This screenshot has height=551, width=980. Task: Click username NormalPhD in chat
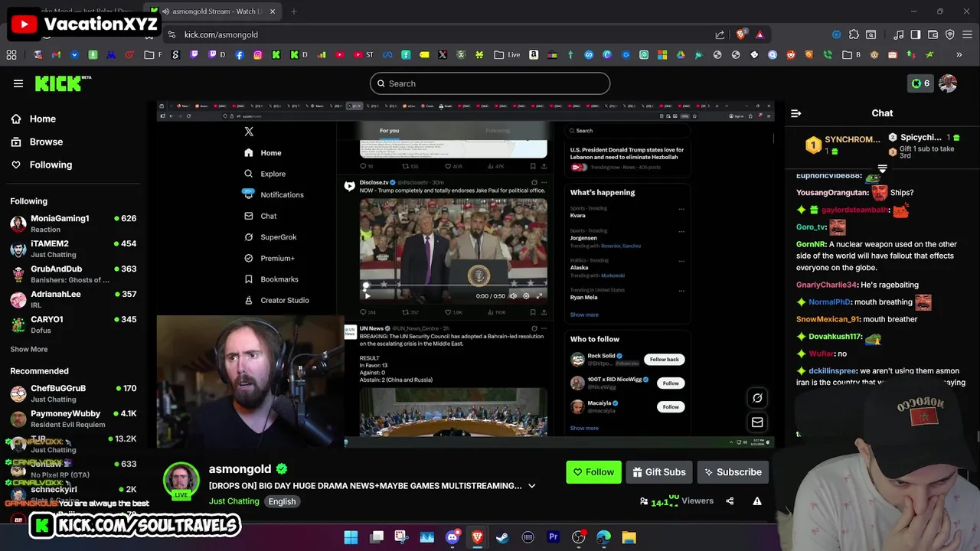click(x=829, y=302)
